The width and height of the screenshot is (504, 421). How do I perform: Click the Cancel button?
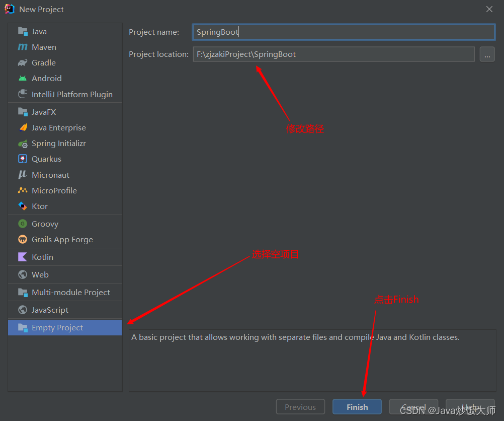point(413,407)
